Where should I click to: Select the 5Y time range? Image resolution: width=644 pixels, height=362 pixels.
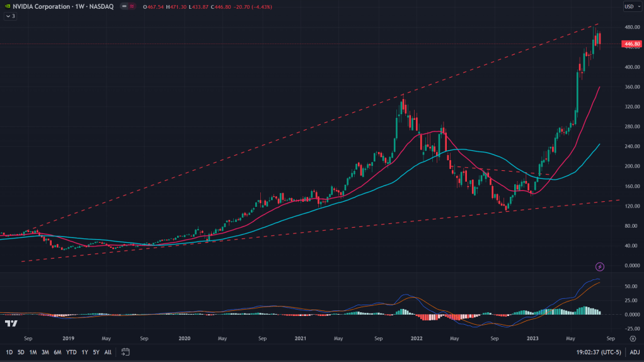pos(96,352)
